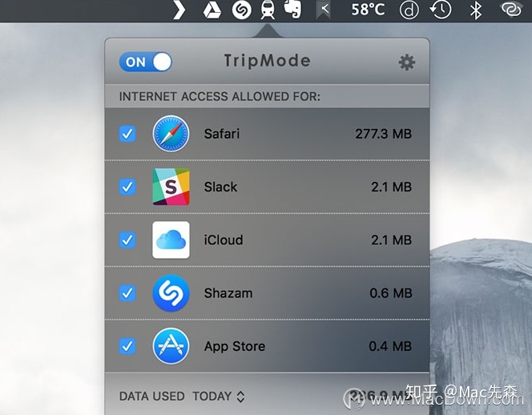The image size is (532, 415).
Task: Uncheck Shazam internet access checkbox
Action: [x=127, y=293]
